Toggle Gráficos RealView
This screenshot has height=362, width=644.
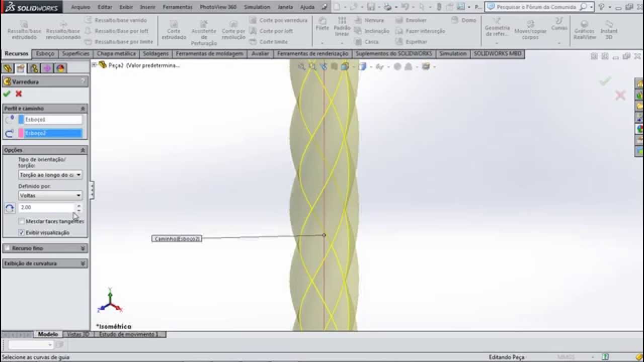(584, 30)
